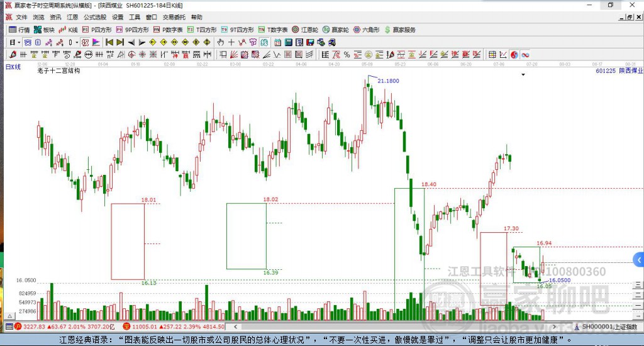Click the blue side panel expand arrow
The image size is (644, 346).
639,260
